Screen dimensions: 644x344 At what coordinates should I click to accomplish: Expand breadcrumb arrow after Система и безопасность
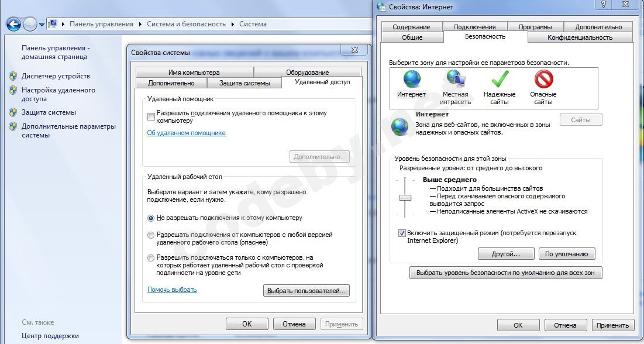[232, 24]
